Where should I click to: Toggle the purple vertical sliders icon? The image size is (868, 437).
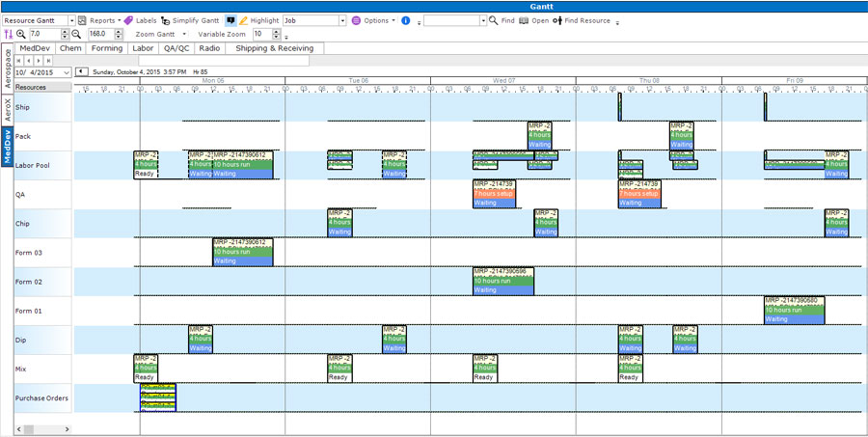pyautogui.click(x=8, y=35)
